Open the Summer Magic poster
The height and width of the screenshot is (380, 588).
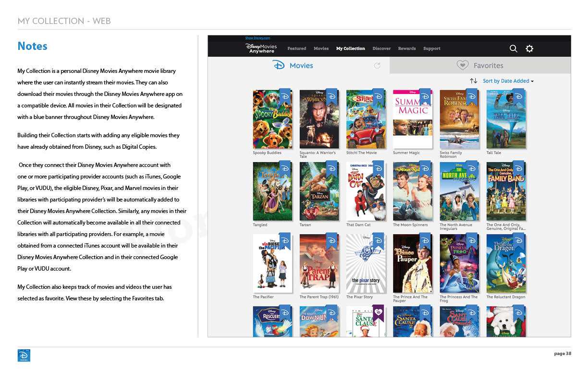pos(413,119)
